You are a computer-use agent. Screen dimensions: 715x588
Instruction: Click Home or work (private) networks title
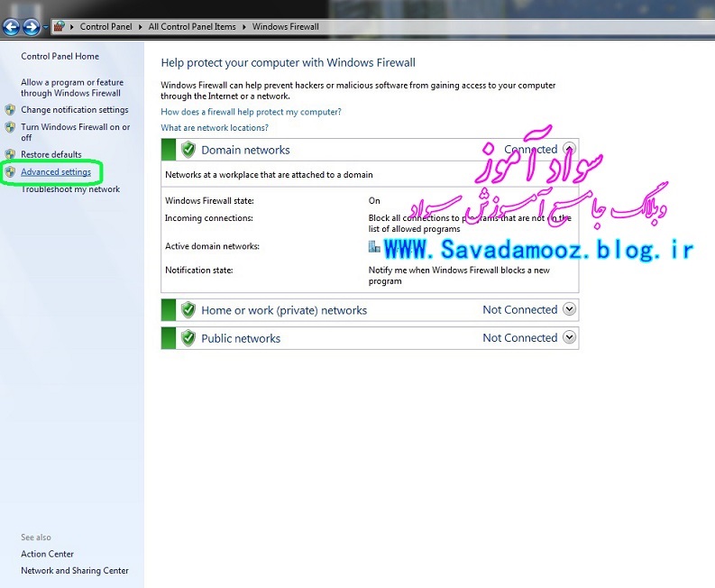click(x=284, y=310)
